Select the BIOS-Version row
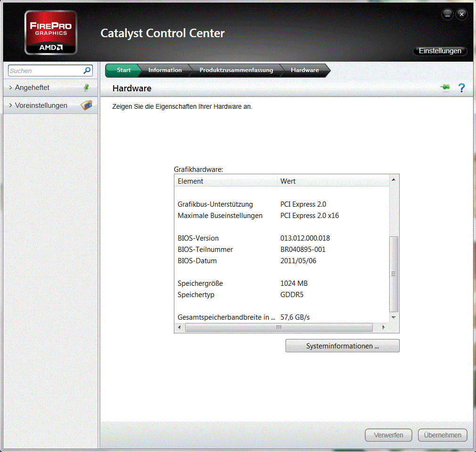 click(x=282, y=238)
